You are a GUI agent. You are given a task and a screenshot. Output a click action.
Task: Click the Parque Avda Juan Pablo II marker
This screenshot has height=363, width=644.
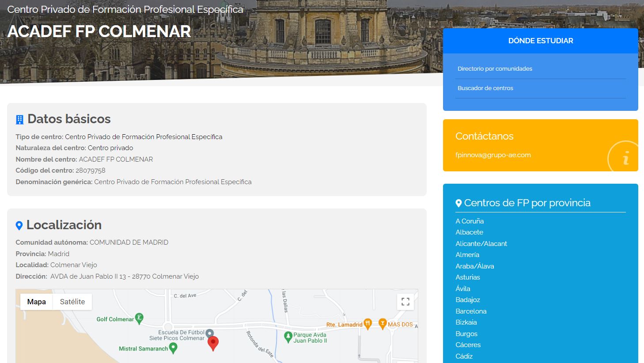288,337
